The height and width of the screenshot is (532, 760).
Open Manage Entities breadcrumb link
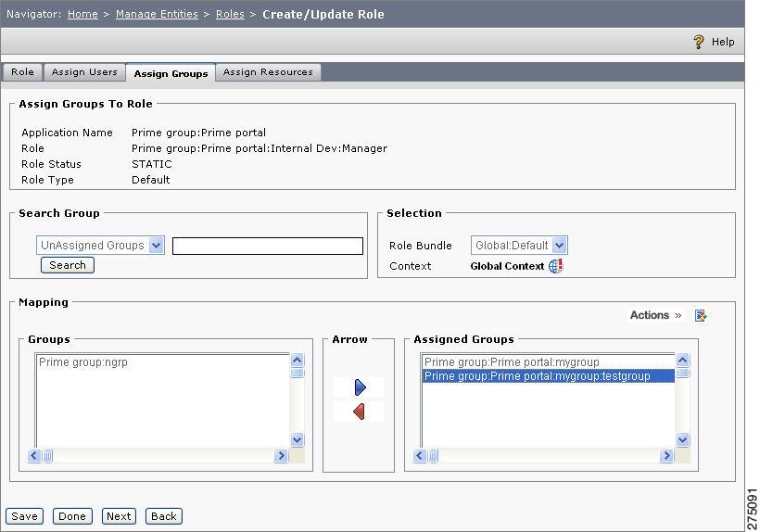tap(157, 14)
